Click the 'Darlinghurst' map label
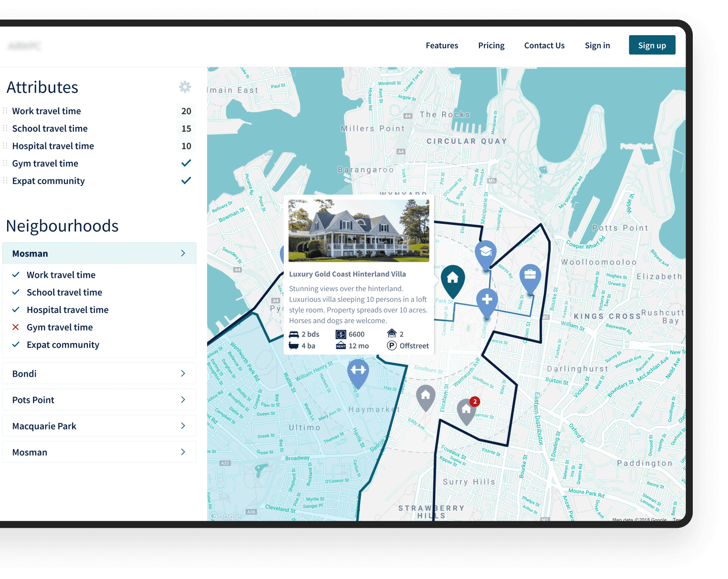 tap(578, 369)
